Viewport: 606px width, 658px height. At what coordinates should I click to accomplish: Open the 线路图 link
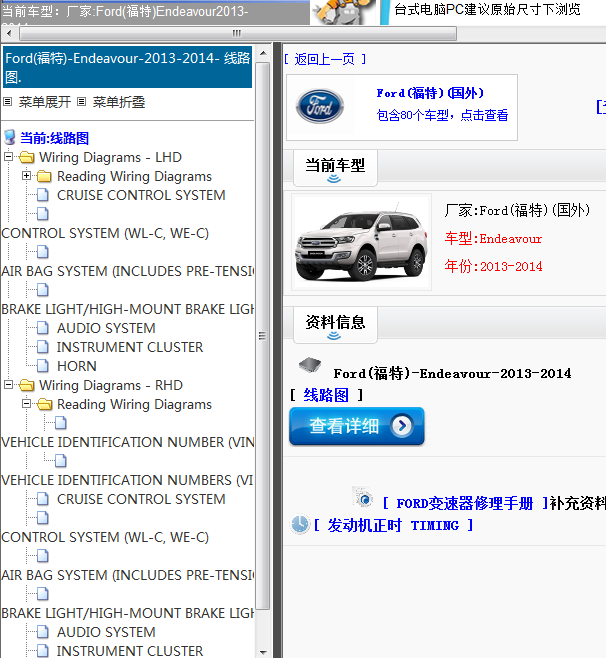[326, 395]
